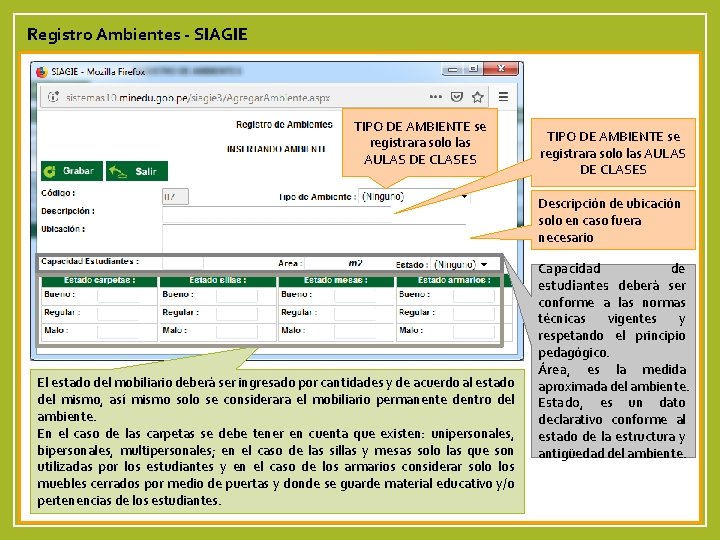The width and height of the screenshot is (720, 540).
Task: Open the Estado (Ninguno) dropdown
Action: 461,264
